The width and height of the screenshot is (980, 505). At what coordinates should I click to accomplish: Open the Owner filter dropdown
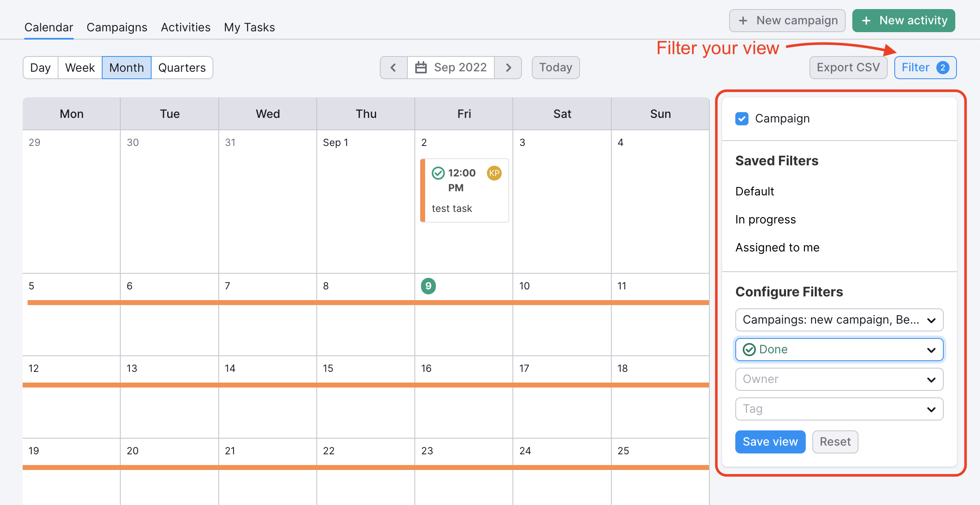839,379
